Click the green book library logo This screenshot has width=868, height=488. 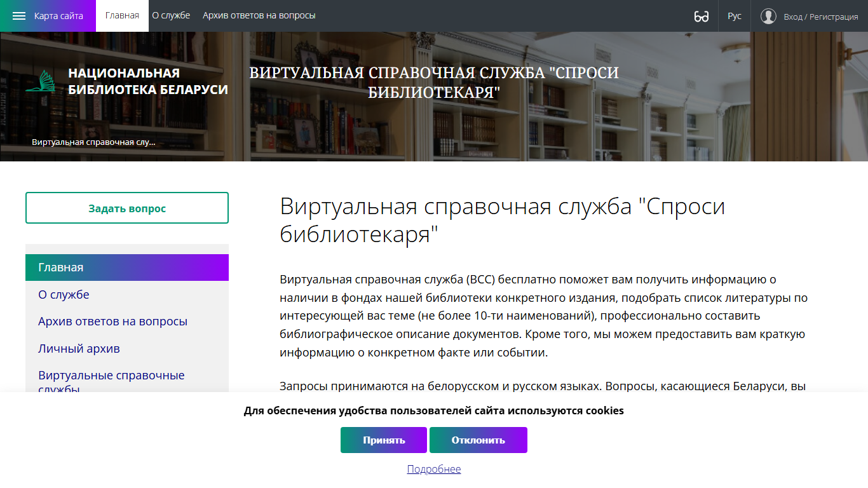41,81
